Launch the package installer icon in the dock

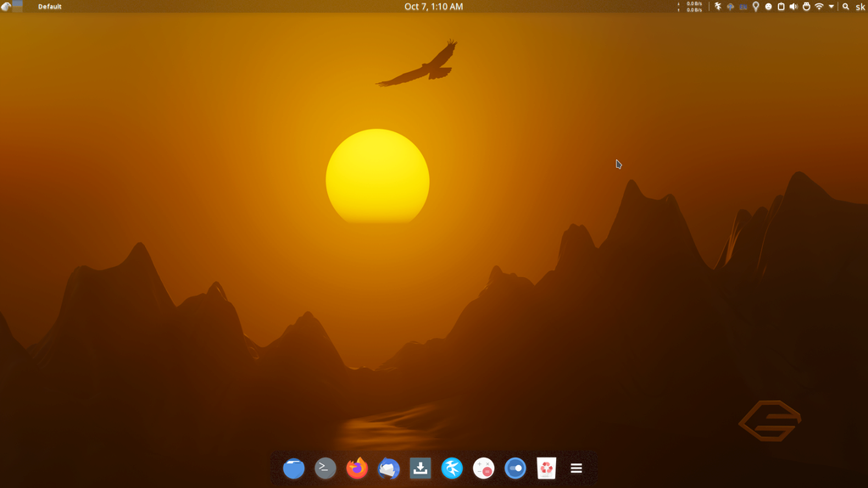(x=421, y=468)
